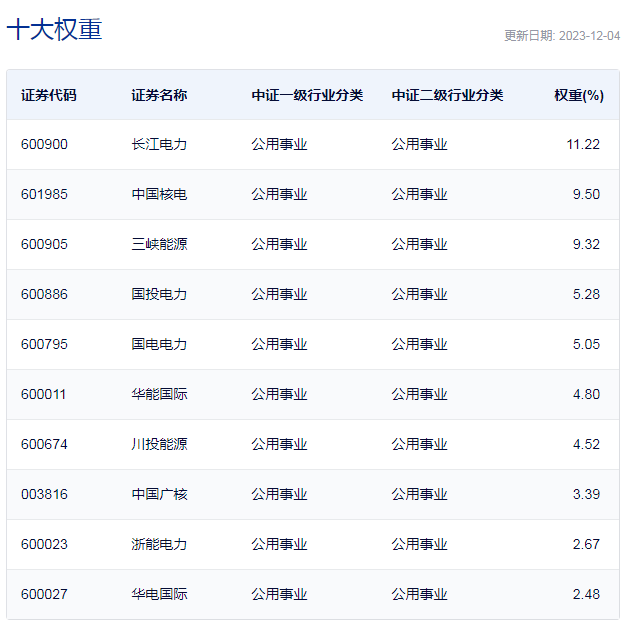627x628 pixels.
Task: Select stock code 600027
Action: pyautogui.click(x=44, y=594)
